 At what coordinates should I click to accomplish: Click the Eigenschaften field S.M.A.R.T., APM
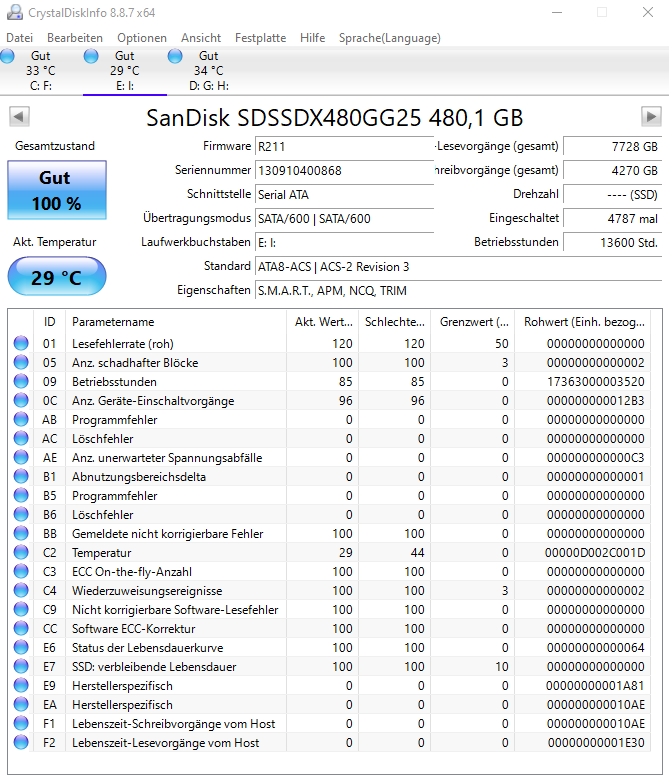point(458,291)
